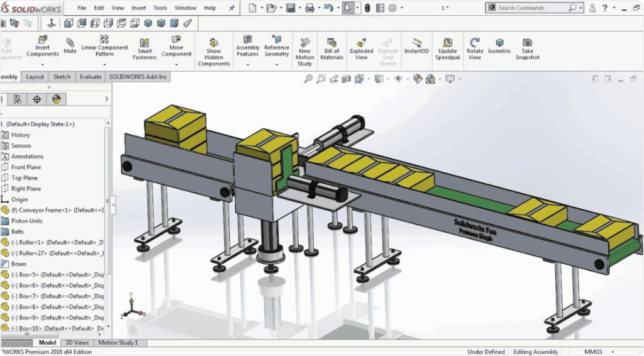The width and height of the screenshot is (644, 356).
Task: Take a Snapshot of the view
Action: tap(527, 42)
